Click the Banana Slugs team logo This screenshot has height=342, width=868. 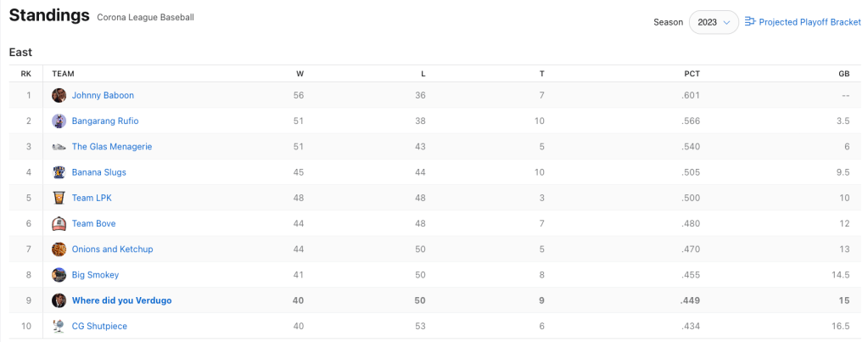click(x=59, y=172)
